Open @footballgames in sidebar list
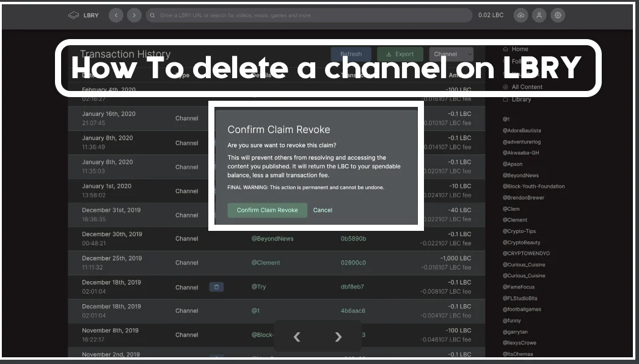The height and width of the screenshot is (364, 639). [x=522, y=310]
